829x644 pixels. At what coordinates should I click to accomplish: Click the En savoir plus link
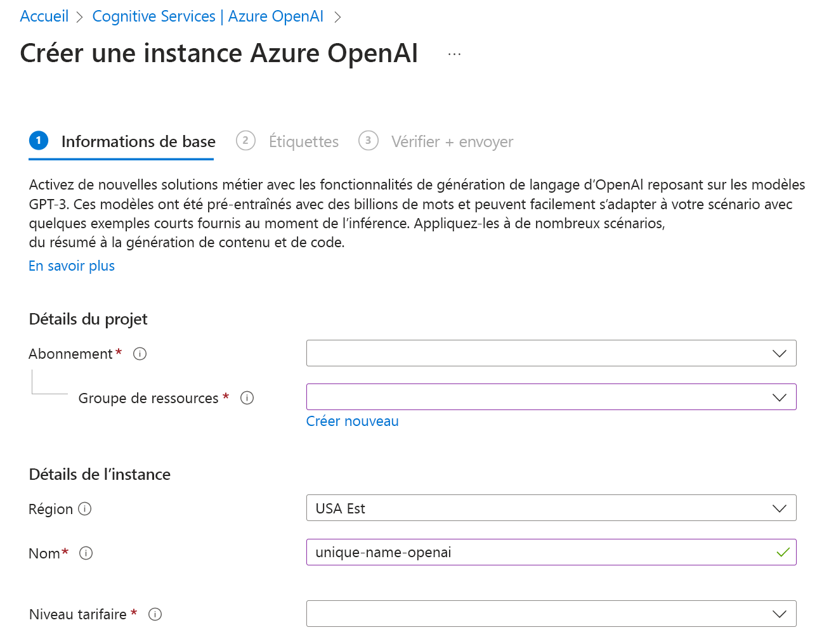[72, 266]
